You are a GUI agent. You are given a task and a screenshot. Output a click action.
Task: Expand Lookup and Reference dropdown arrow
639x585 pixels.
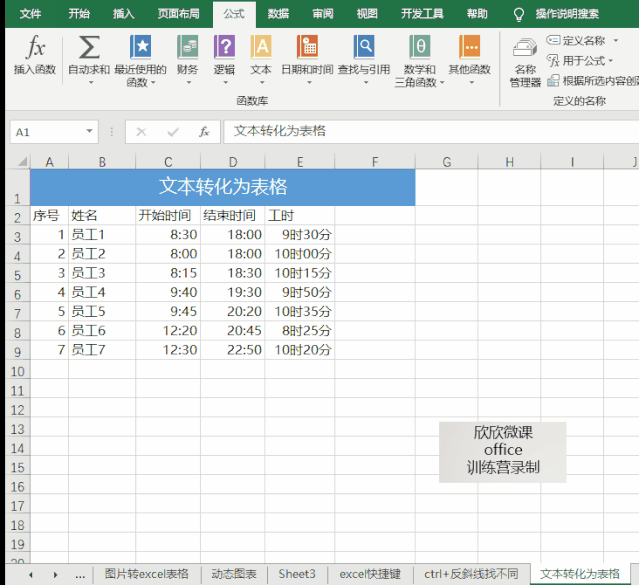(366, 82)
